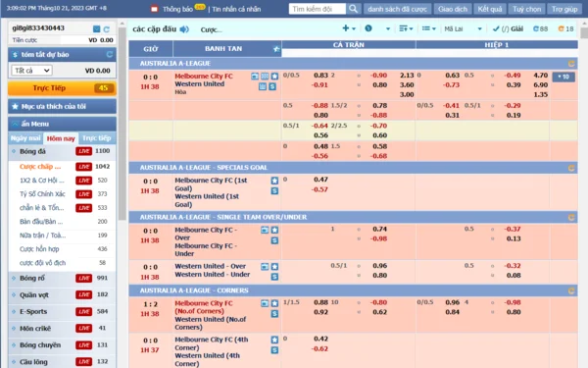Image resolution: width=588 pixels, height=368 pixels.
Task: Add Melbourne City FC vs Western United to favorites
Action: (274, 77)
